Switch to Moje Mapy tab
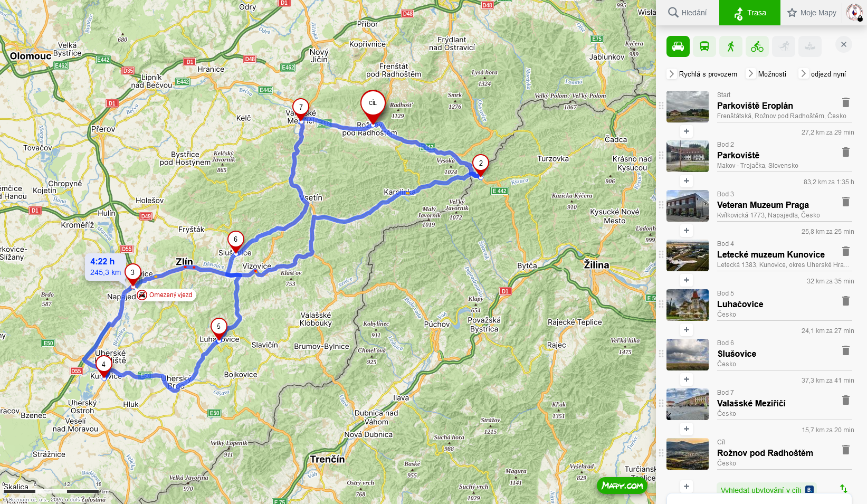 point(812,13)
